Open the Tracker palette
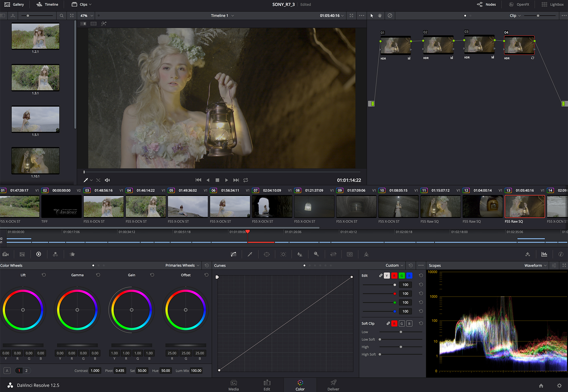568x392 pixels. (x=283, y=254)
